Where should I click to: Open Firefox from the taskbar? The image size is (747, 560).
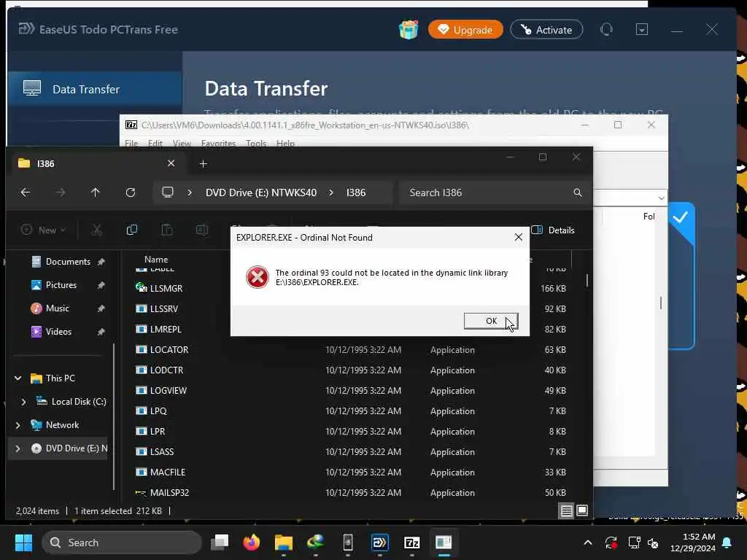pos(252,542)
